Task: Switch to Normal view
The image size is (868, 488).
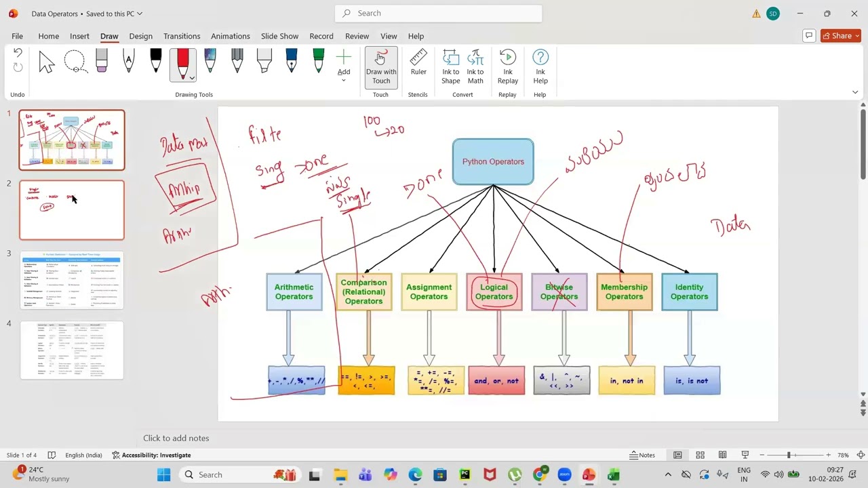Action: (677, 455)
